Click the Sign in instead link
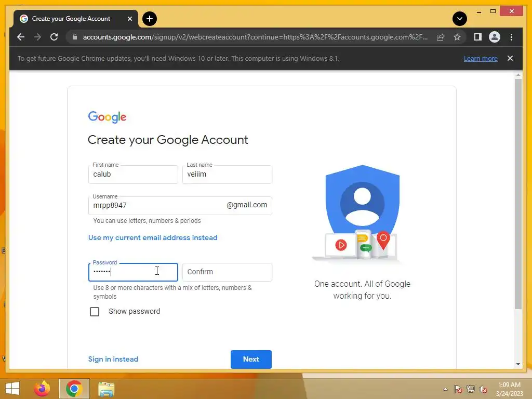 pyautogui.click(x=113, y=359)
